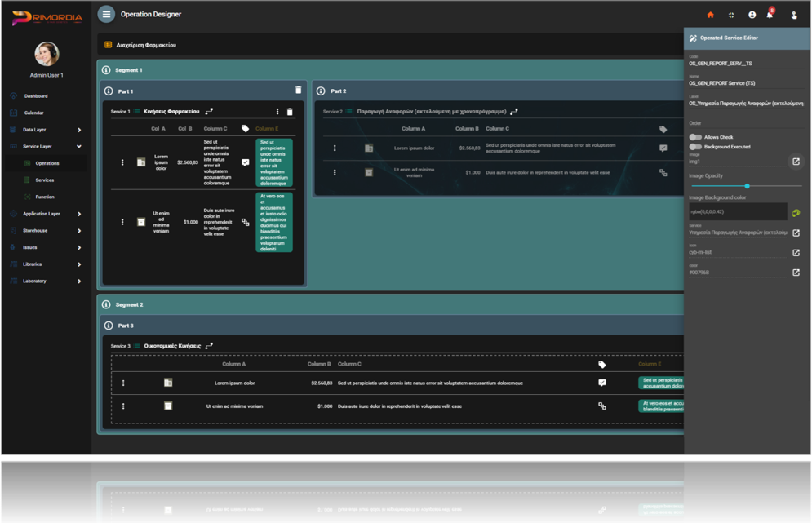Open Service 1 three-dot options menu
Screen dimensions: 812x523
point(277,112)
